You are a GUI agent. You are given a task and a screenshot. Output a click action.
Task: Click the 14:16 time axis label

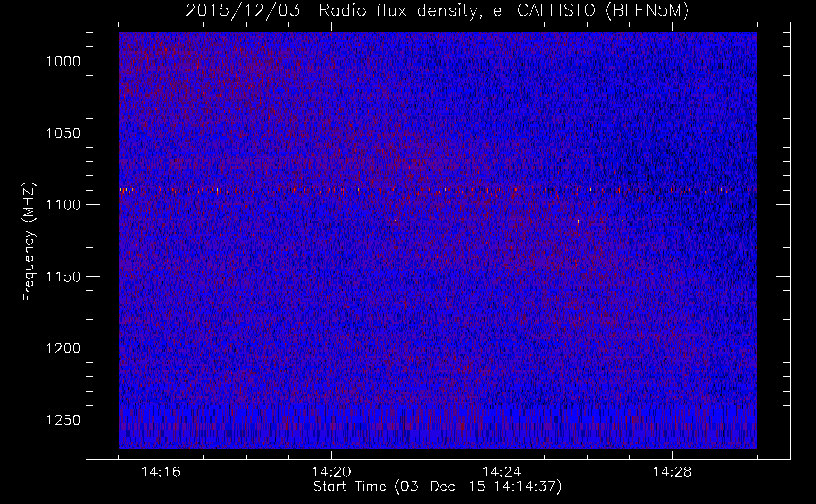tap(161, 472)
